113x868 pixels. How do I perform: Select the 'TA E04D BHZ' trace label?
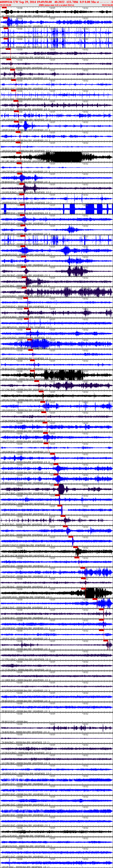(8, 649)
